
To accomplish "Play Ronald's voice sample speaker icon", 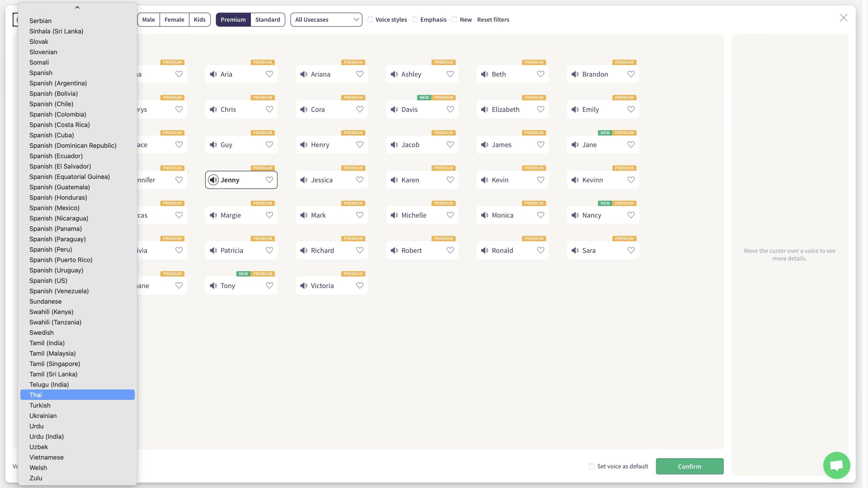I will (485, 250).
